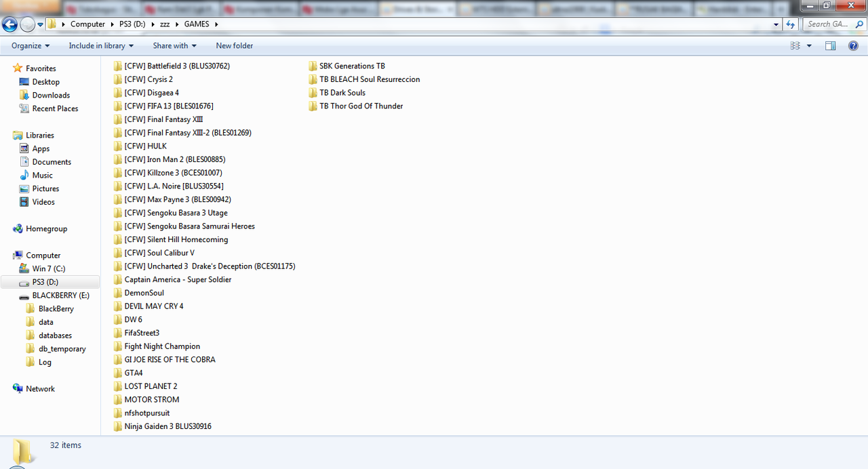
Task: Select Libraries in navigation pane
Action: pyautogui.click(x=39, y=136)
